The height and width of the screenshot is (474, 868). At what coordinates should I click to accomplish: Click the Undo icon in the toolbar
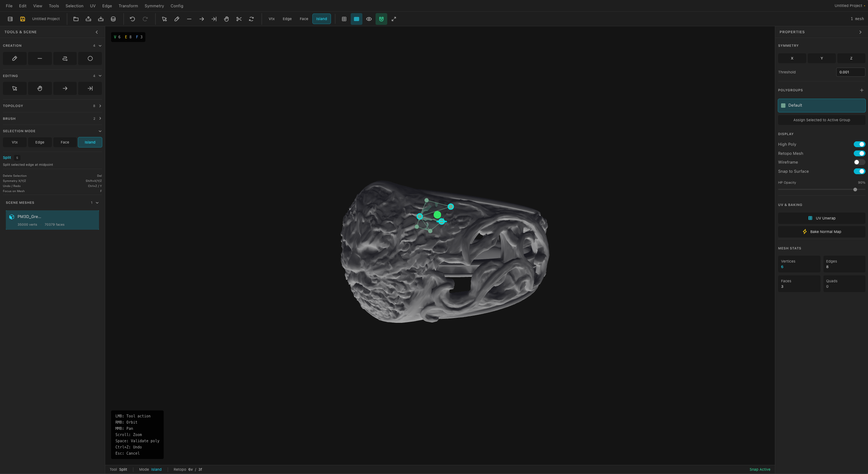click(132, 19)
